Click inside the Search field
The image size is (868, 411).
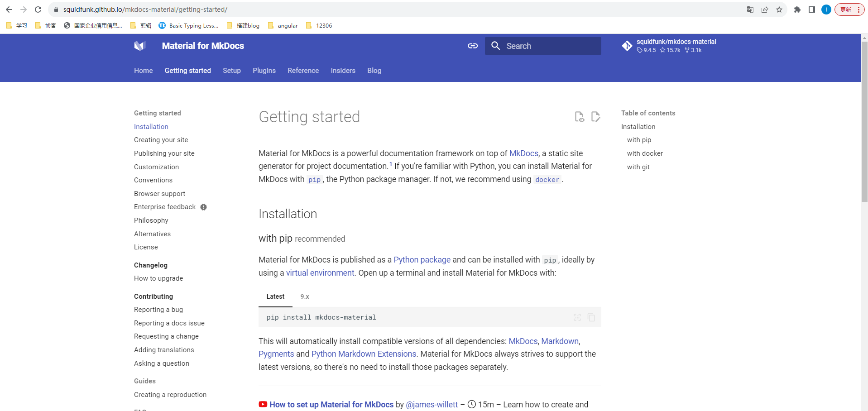[543, 46]
